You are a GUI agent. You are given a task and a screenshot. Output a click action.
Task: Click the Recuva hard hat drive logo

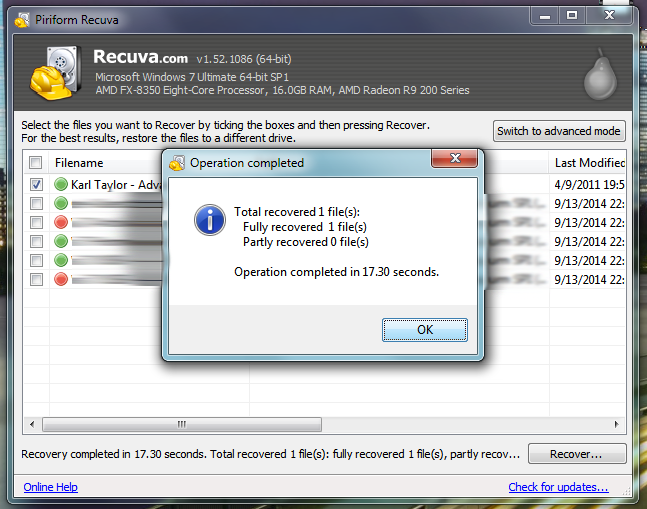(x=55, y=73)
